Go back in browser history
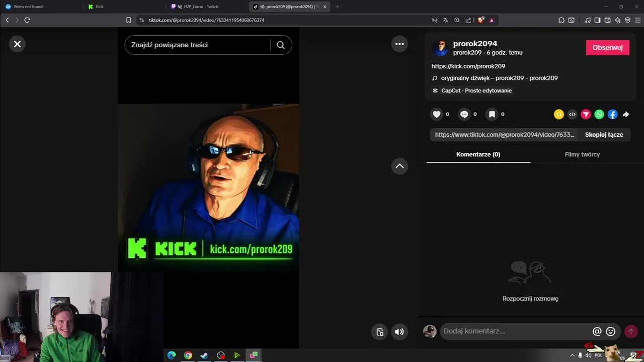The image size is (644, 362). [7, 20]
